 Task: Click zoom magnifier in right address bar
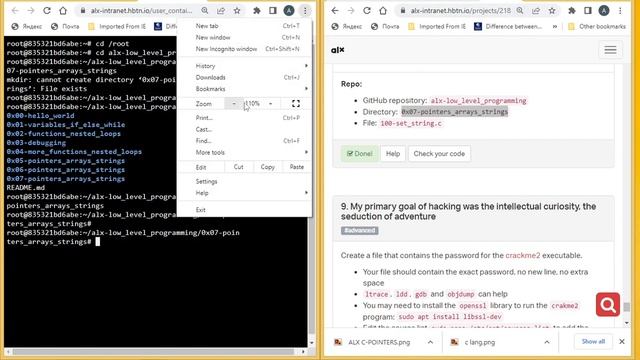coord(520,11)
